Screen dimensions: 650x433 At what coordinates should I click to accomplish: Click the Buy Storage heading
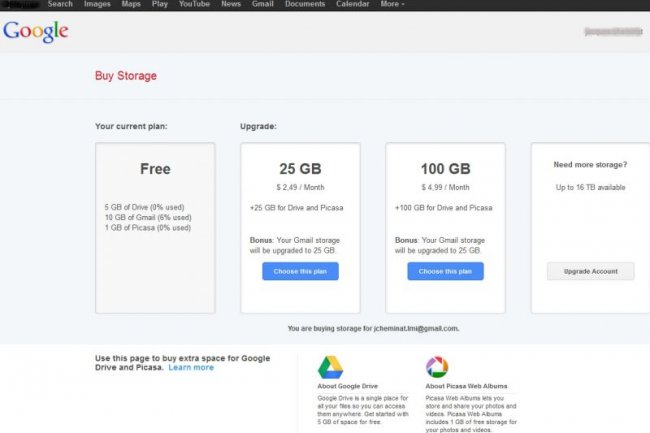[126, 76]
